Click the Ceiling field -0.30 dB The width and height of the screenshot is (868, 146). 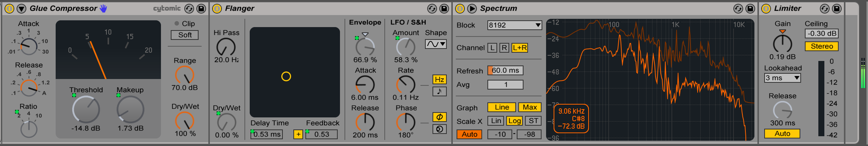coord(822,33)
